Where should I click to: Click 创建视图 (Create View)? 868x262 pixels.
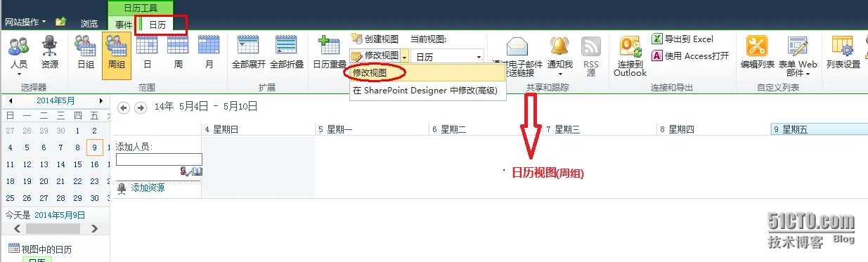375,39
